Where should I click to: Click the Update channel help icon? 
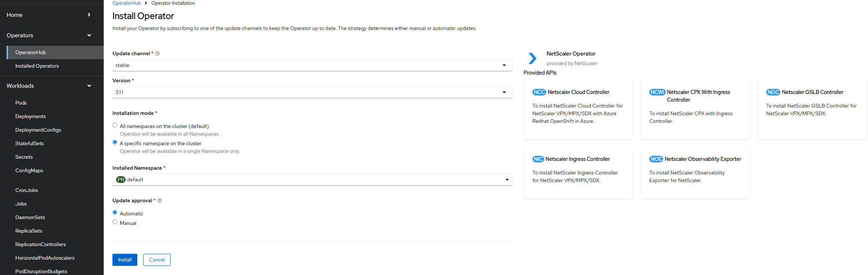pos(157,53)
